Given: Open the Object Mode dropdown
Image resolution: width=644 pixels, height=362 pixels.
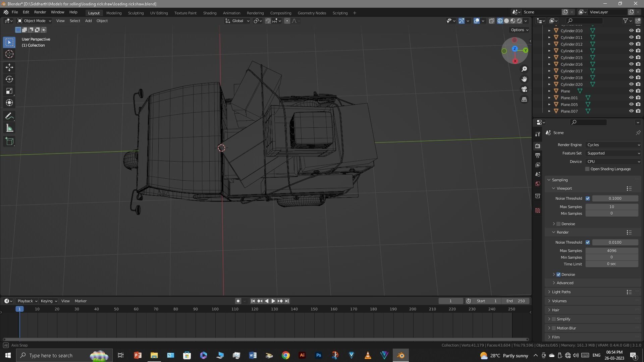Looking at the screenshot, I should (34, 21).
